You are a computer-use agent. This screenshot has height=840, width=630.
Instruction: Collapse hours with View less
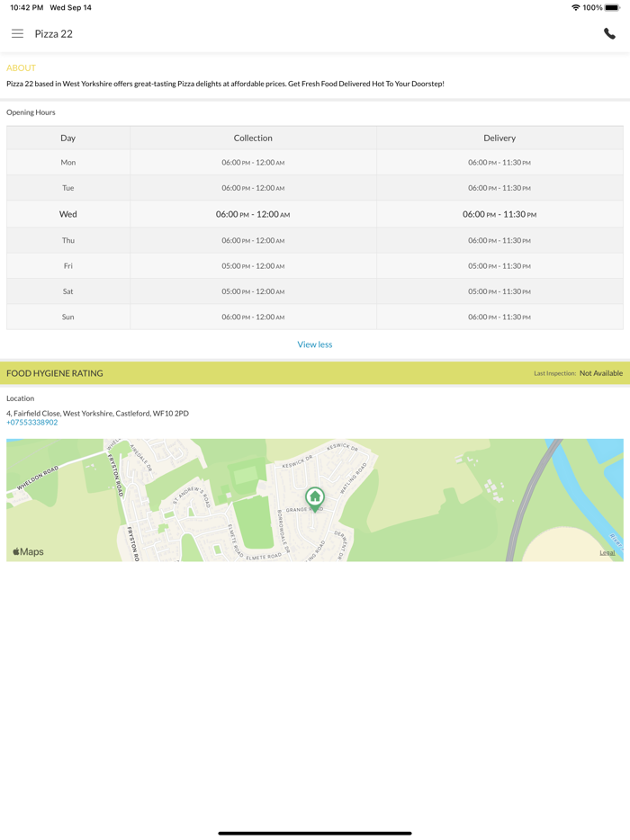(x=315, y=344)
